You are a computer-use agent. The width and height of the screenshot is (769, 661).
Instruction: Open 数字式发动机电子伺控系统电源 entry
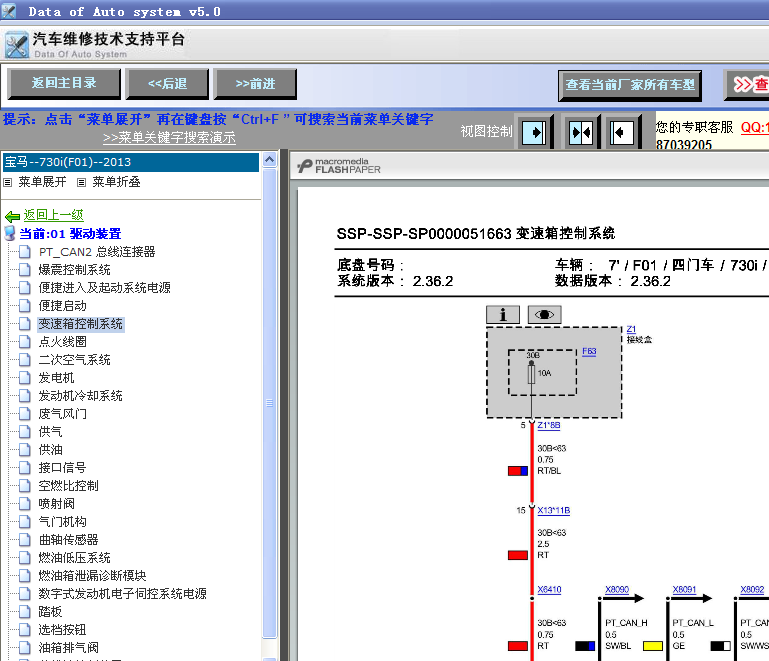123,594
